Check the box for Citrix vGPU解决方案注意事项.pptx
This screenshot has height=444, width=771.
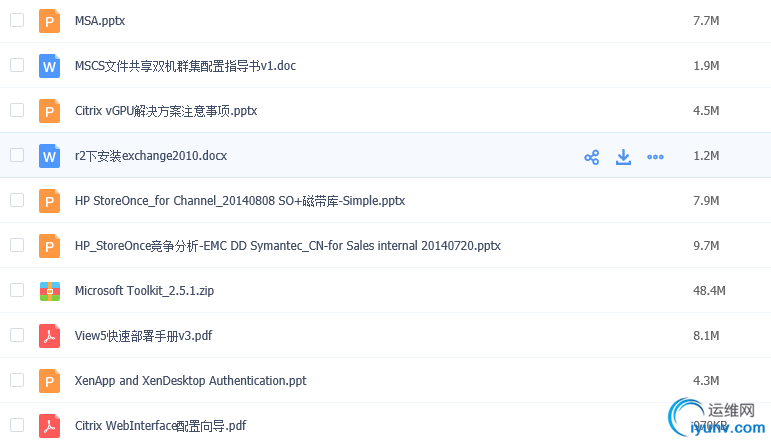[x=17, y=110]
